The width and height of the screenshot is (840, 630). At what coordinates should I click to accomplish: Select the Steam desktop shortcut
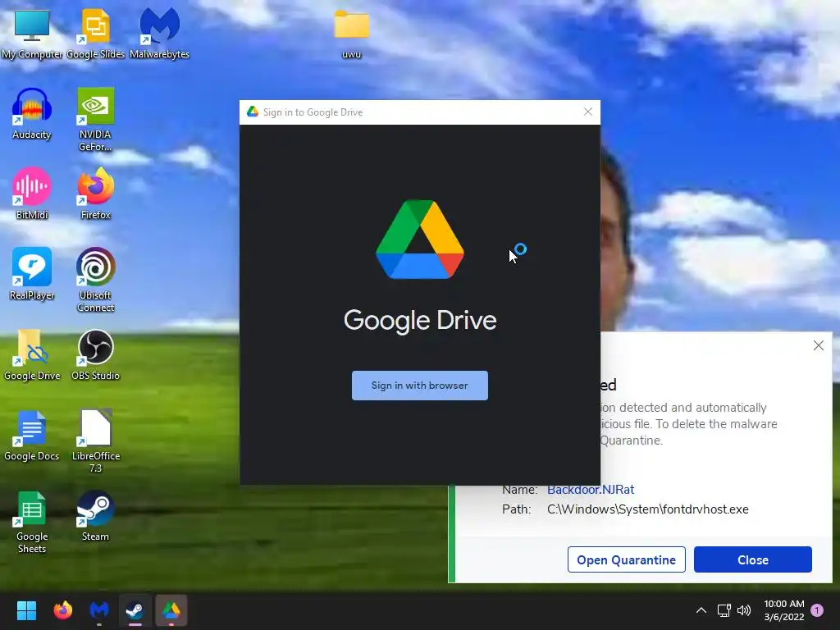point(95,515)
